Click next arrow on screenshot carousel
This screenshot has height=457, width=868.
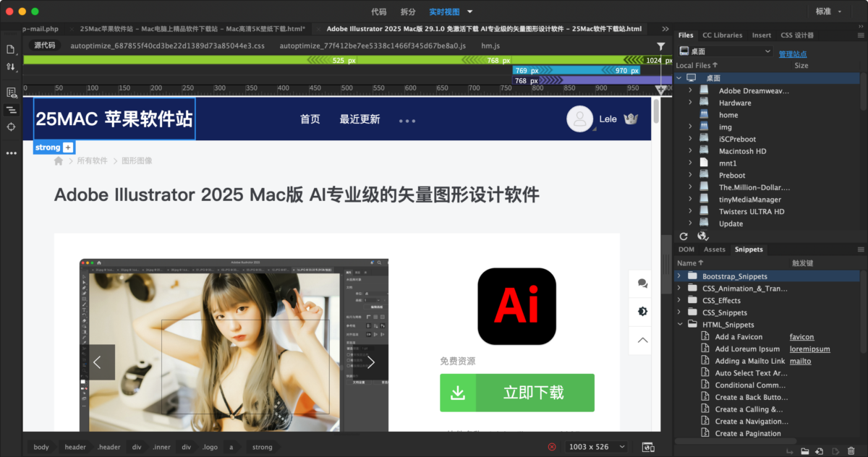371,362
